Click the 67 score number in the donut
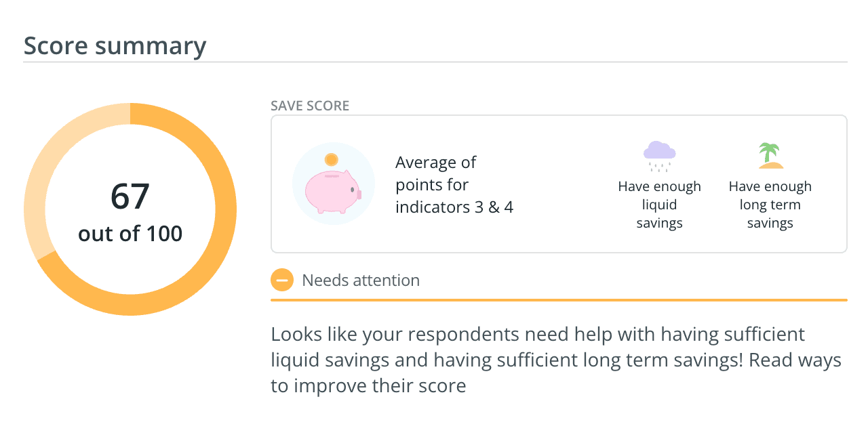The image size is (868, 439). 130,196
